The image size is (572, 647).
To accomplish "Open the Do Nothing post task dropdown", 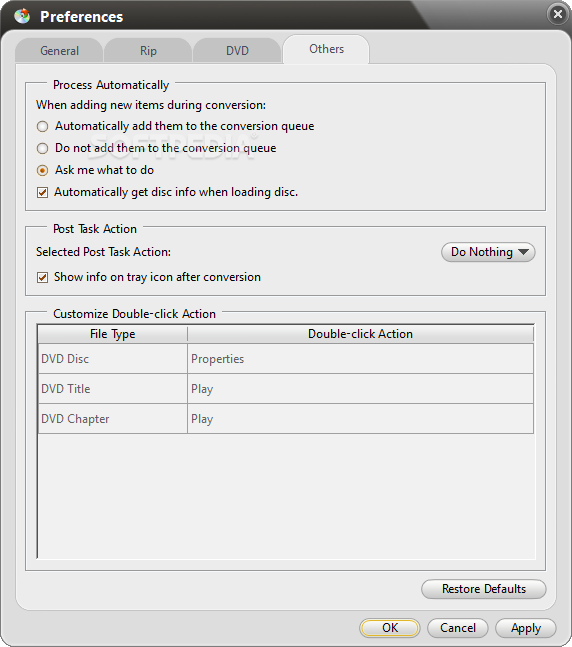I will (488, 252).
